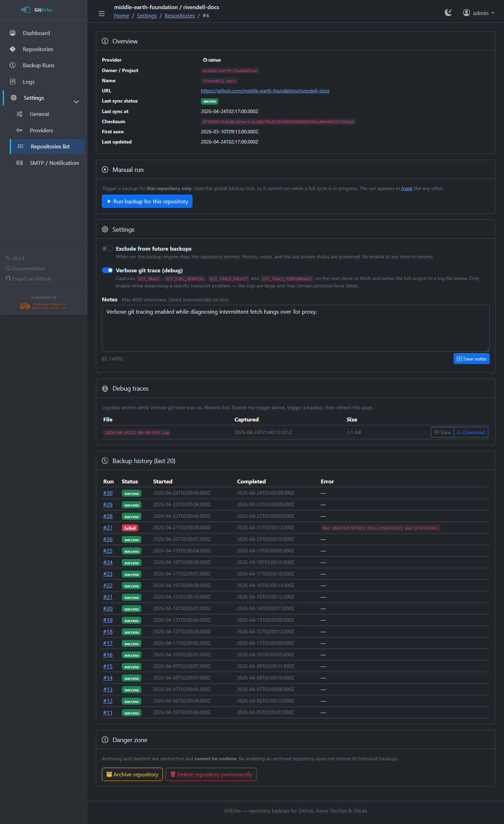Open Repositories list in sidebar
The height and width of the screenshot is (824, 504).
pos(50,146)
